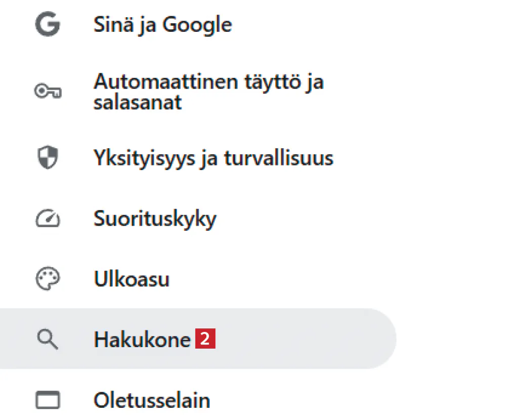Viewport: 520px width, 420px height.
Task: Click the red number 2 badge
Action: click(205, 340)
